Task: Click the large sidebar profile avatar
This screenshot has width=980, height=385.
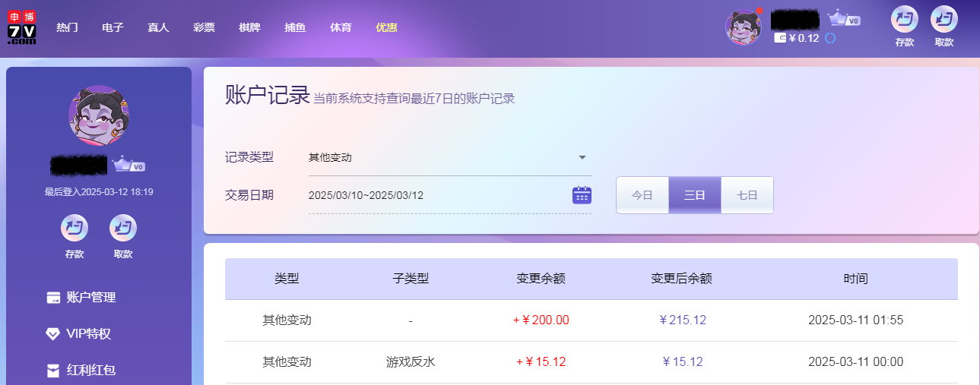Action: 99,115
